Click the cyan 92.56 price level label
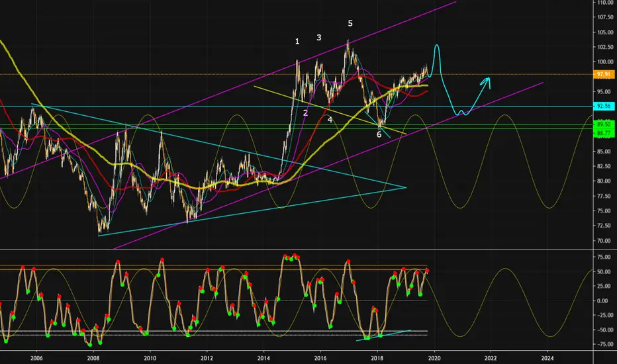 click(603, 107)
